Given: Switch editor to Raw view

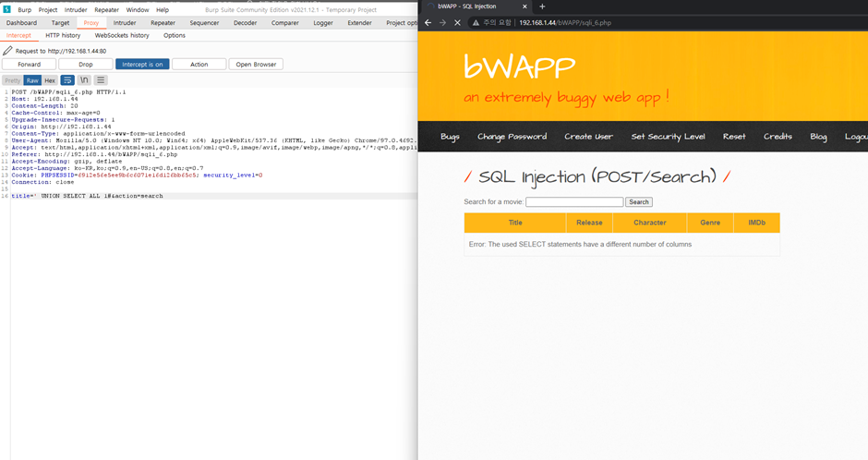Looking at the screenshot, I should pyautogui.click(x=32, y=80).
